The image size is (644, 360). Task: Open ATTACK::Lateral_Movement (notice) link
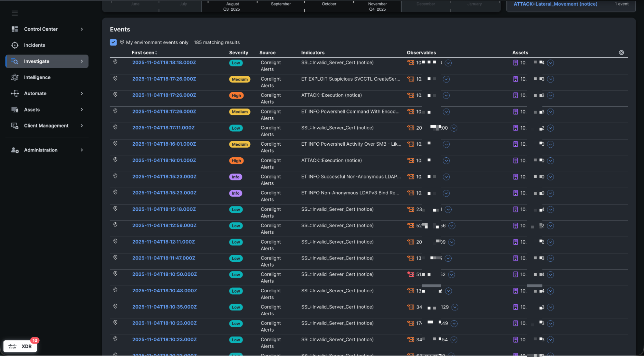coord(555,4)
